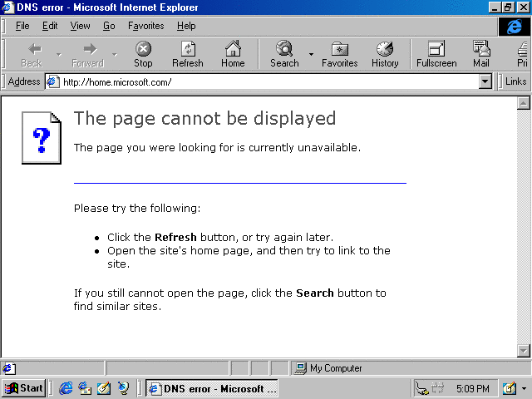532x399 pixels.
Task: Click the notepad icon right of the clock
Action: click(x=509, y=388)
